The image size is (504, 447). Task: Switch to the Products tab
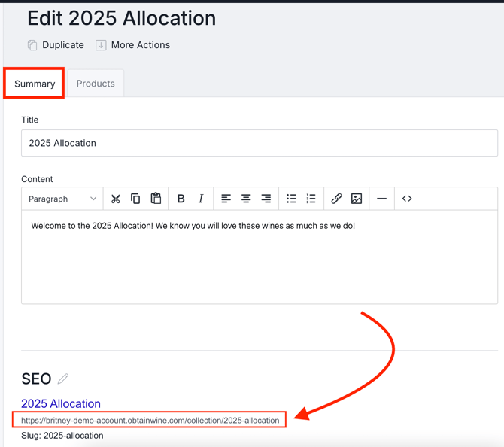coord(96,84)
